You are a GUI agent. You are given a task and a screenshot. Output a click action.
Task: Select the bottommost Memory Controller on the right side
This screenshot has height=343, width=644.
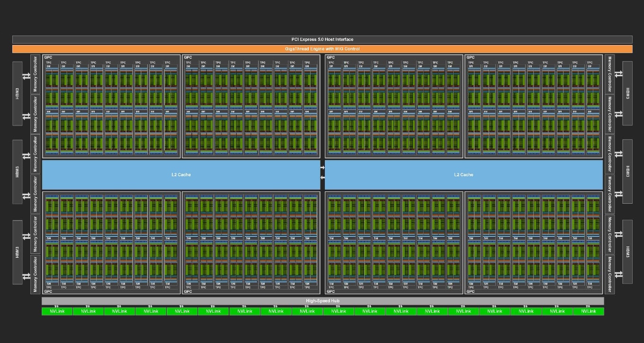point(610,274)
